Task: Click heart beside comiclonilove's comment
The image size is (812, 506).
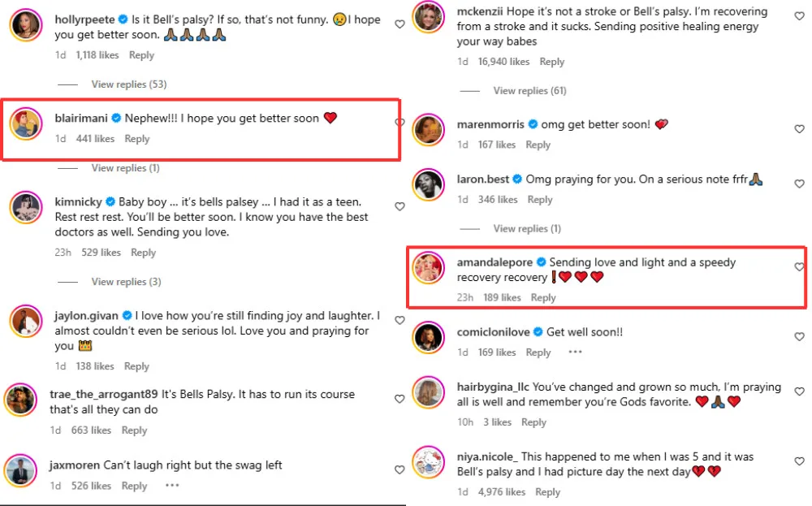Action: click(799, 337)
